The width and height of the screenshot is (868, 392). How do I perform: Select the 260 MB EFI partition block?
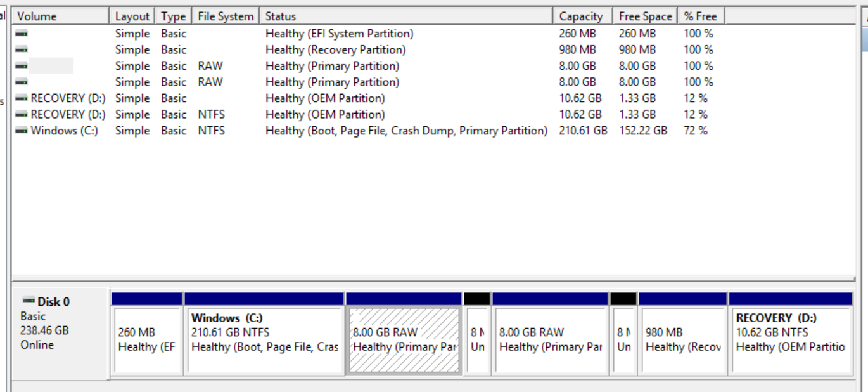click(146, 339)
